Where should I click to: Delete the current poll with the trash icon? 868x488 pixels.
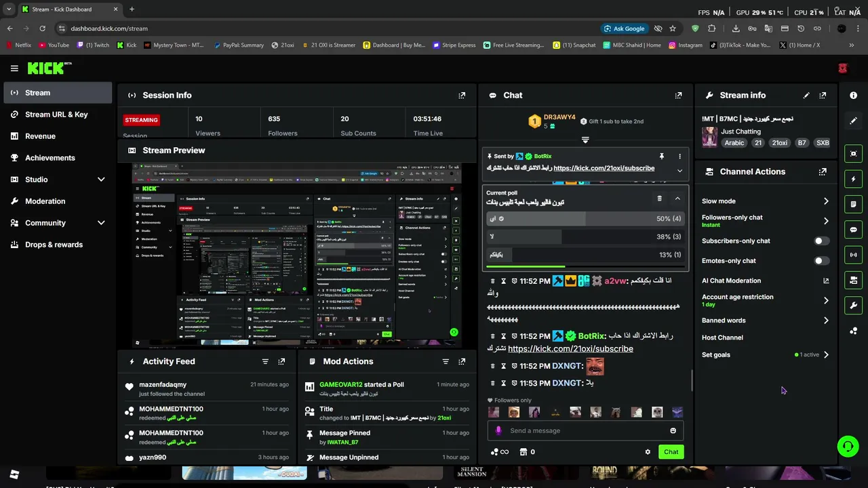659,199
